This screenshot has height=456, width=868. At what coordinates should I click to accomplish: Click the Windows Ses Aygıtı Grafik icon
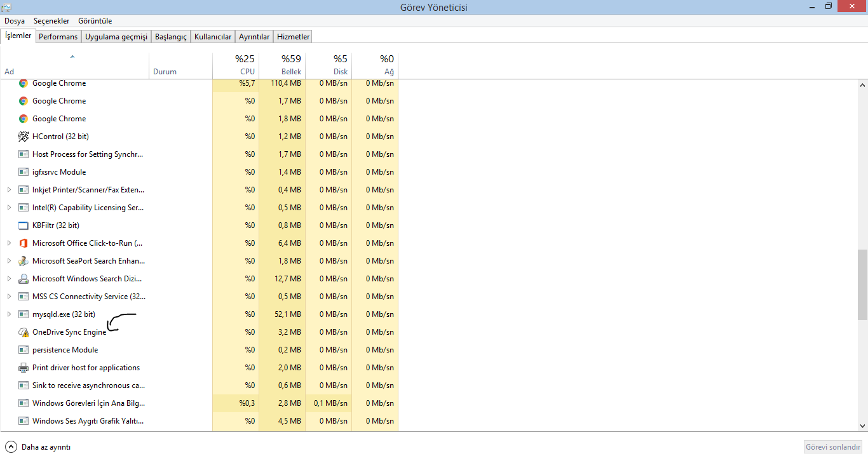tap(24, 421)
